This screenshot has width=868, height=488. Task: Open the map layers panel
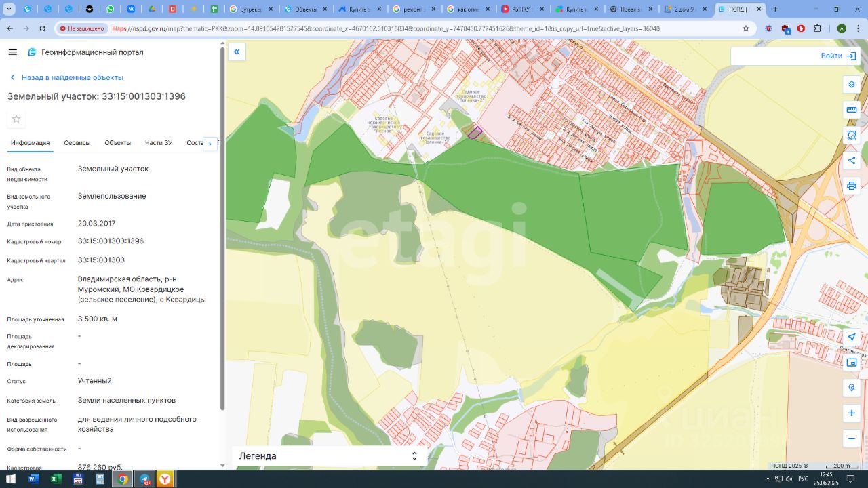pos(852,85)
